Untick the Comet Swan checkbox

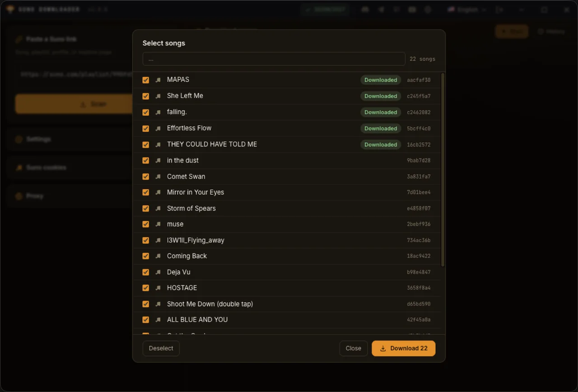tap(146, 177)
